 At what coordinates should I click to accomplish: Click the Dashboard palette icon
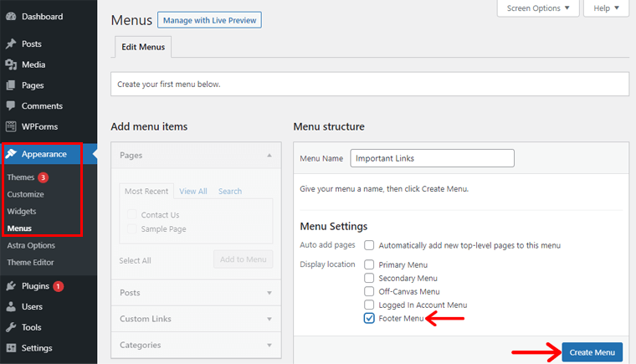point(11,17)
